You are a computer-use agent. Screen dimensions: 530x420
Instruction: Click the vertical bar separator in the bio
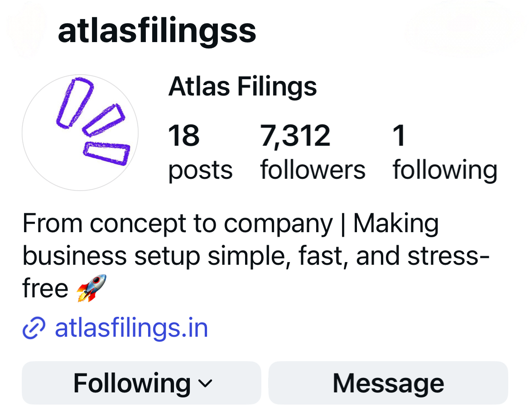tap(343, 224)
